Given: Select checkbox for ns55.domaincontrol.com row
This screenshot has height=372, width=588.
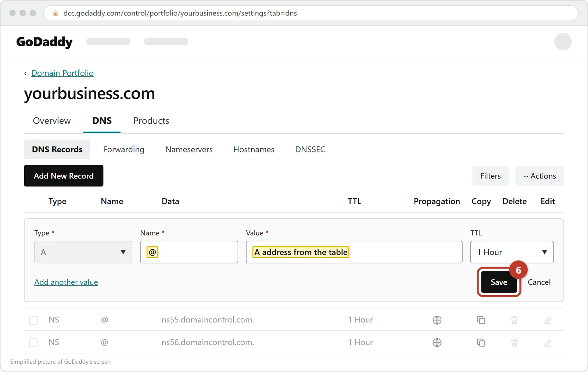Looking at the screenshot, I should click(x=33, y=320).
